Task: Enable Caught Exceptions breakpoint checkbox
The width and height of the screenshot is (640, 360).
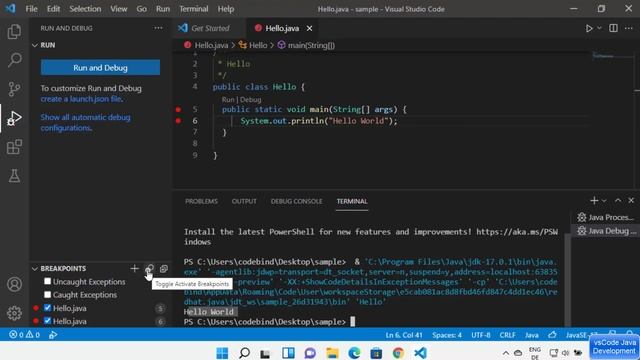Action: (47, 294)
